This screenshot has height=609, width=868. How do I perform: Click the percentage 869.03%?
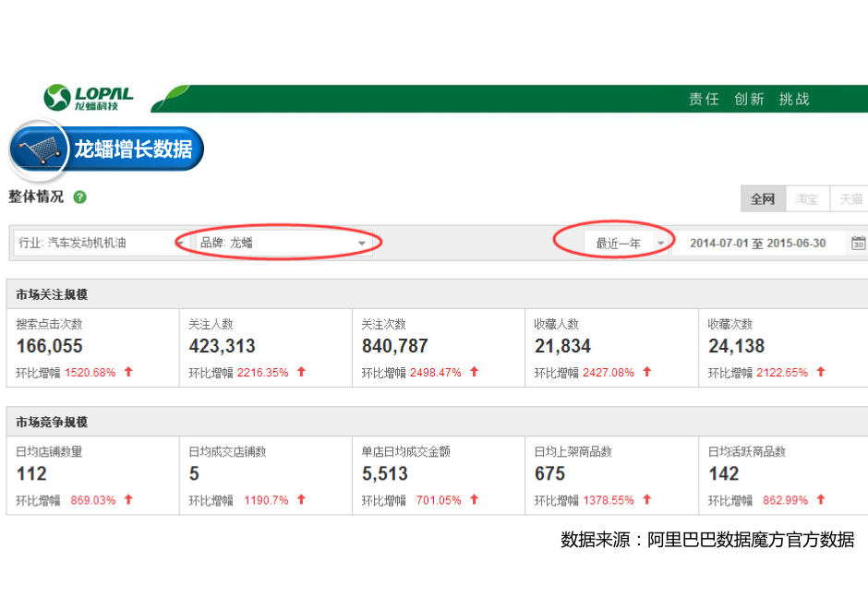click(x=93, y=501)
